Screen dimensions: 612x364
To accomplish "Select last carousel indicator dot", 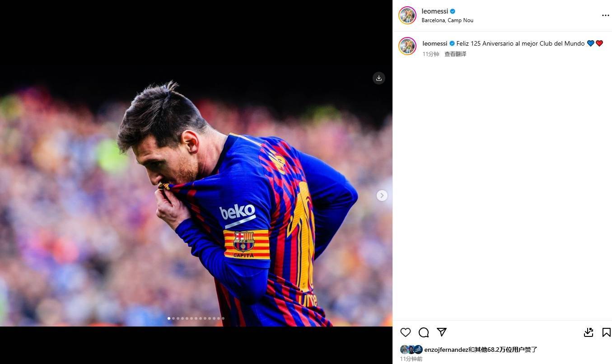I will [x=223, y=318].
